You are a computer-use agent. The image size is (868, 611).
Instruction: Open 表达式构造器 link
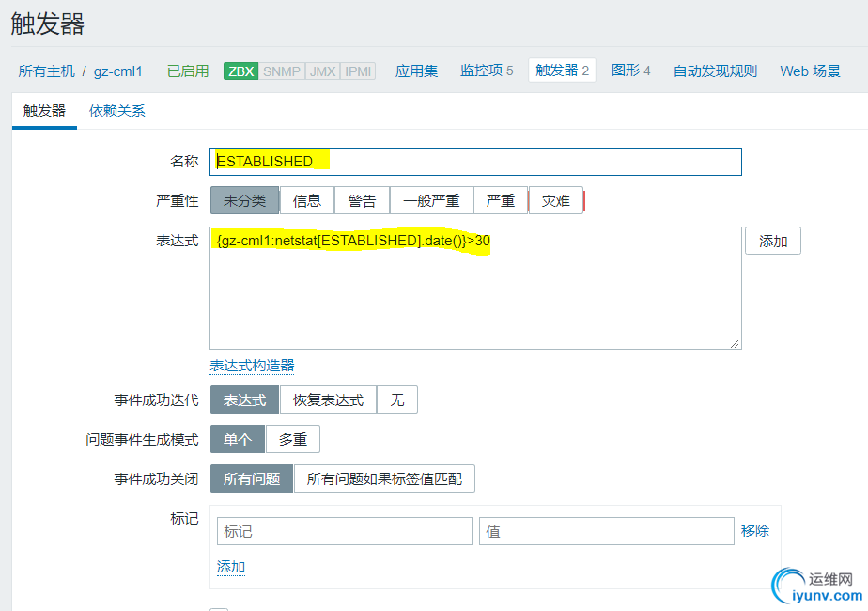[x=252, y=366]
